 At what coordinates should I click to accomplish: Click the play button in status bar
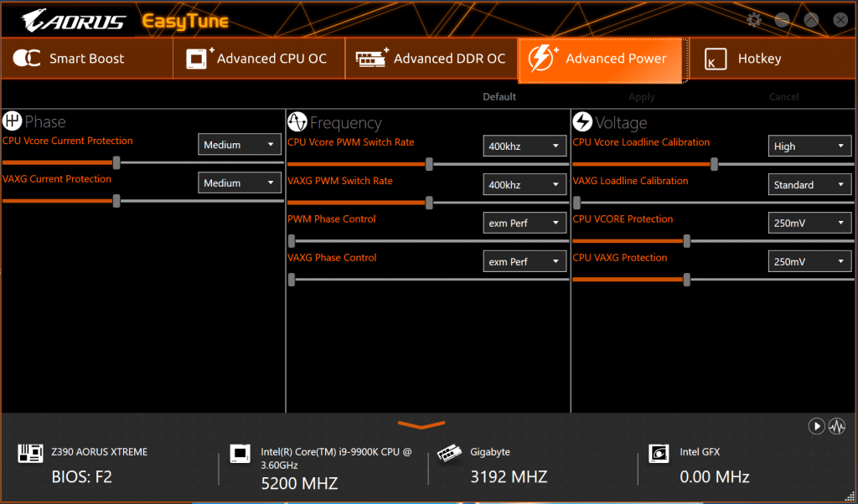click(816, 426)
